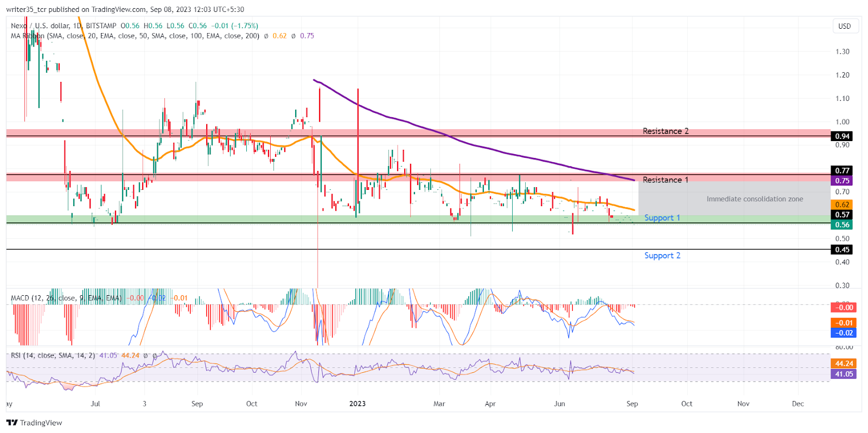Image resolution: width=868 pixels, height=433 pixels.
Task: Select the orange 0.62 axis price tag
Action: 842,205
